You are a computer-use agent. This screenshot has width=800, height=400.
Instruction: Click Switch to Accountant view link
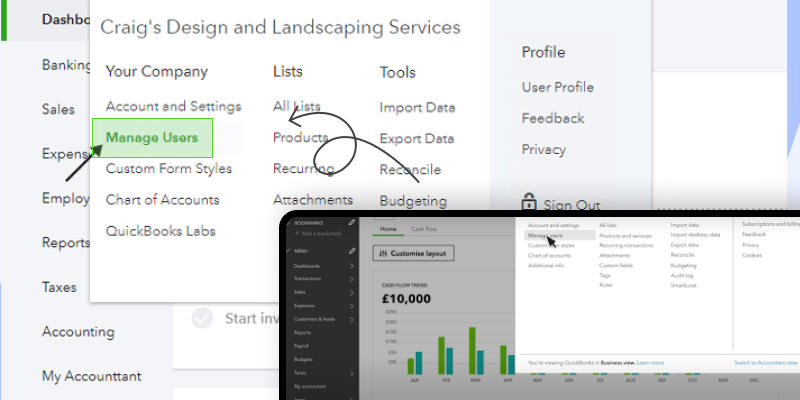[x=765, y=363]
